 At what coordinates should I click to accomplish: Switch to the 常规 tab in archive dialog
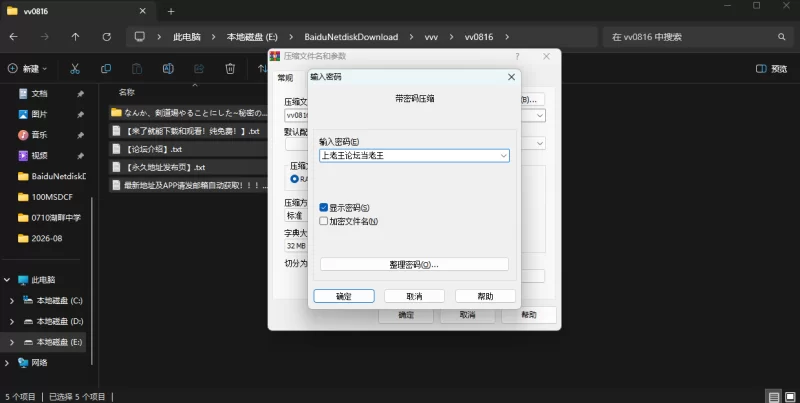(285, 78)
